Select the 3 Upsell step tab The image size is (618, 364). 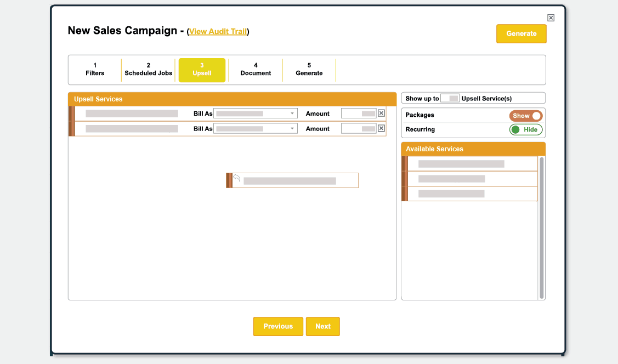click(x=202, y=70)
